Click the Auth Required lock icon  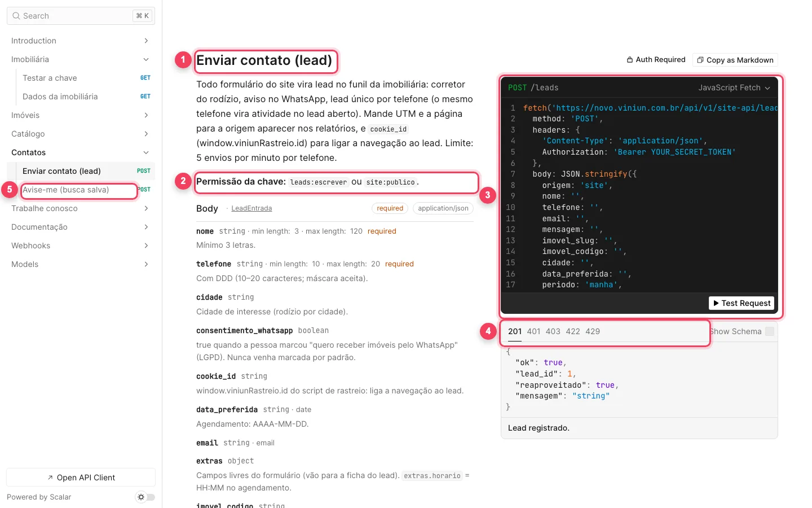click(x=630, y=60)
